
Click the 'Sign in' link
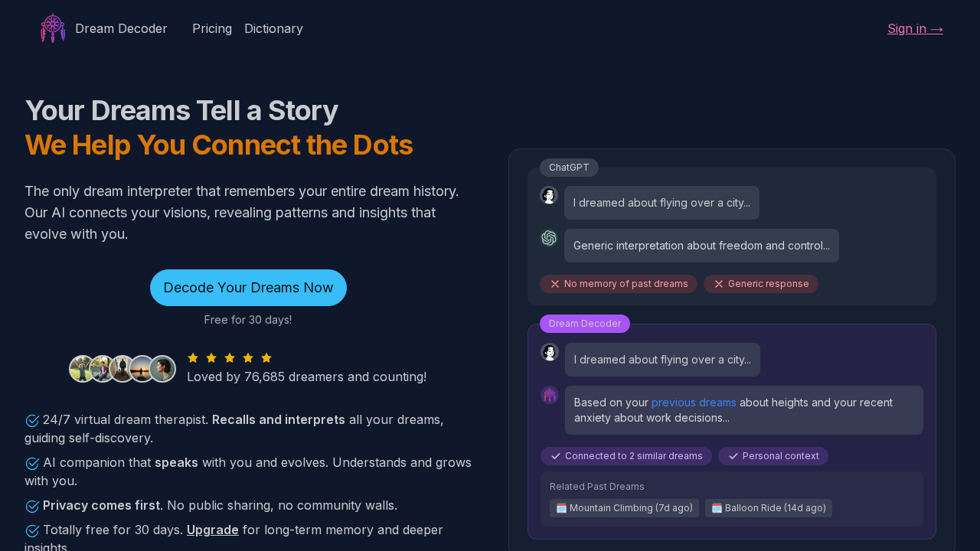coord(914,28)
